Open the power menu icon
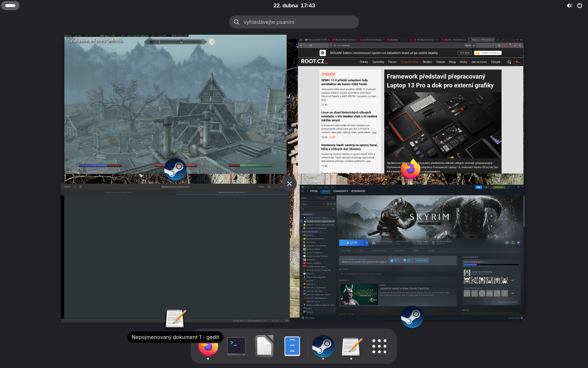Screen dimensions: 588x368 tap(580, 6)
